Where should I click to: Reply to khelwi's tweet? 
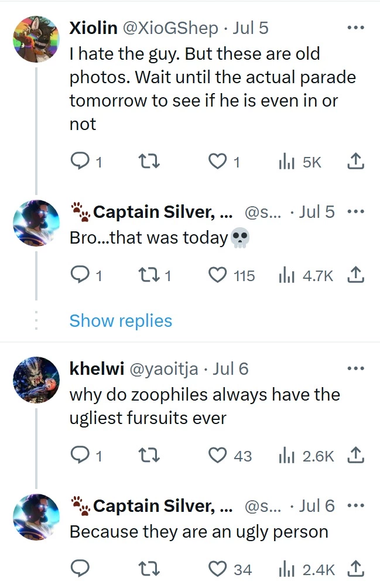[86, 456]
